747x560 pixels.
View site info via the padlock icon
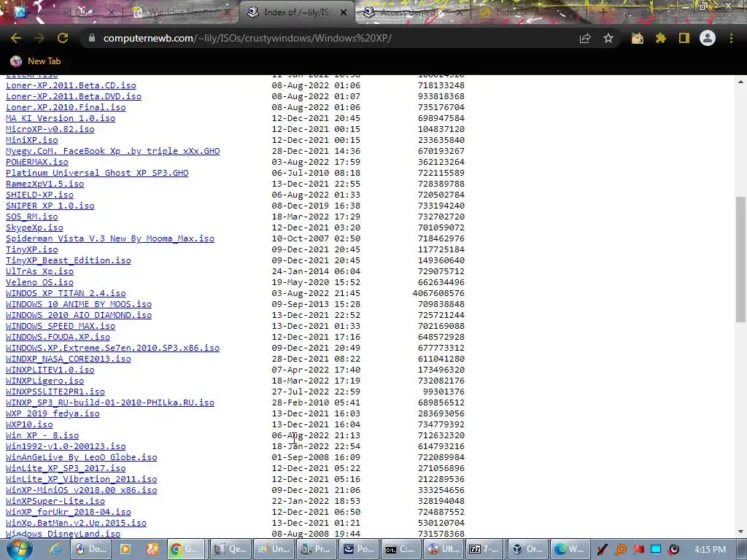91,38
